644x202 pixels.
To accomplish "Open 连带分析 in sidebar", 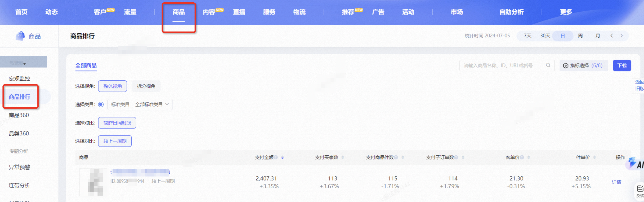I will (x=19, y=185).
